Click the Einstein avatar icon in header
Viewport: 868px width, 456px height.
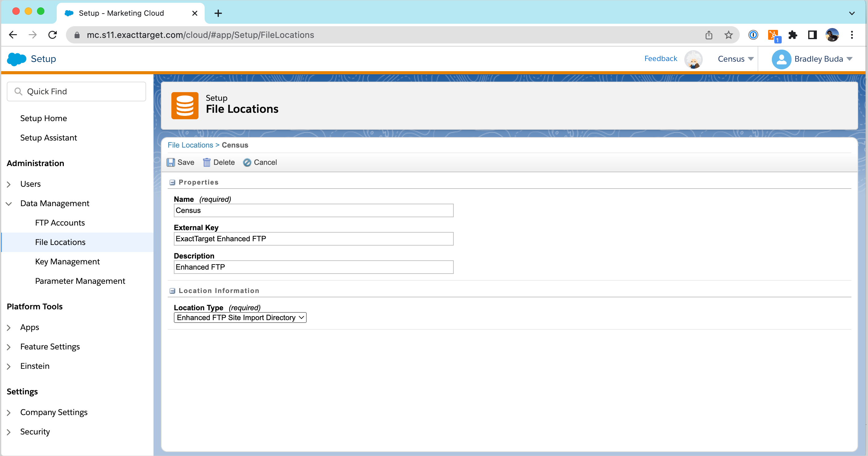(693, 59)
